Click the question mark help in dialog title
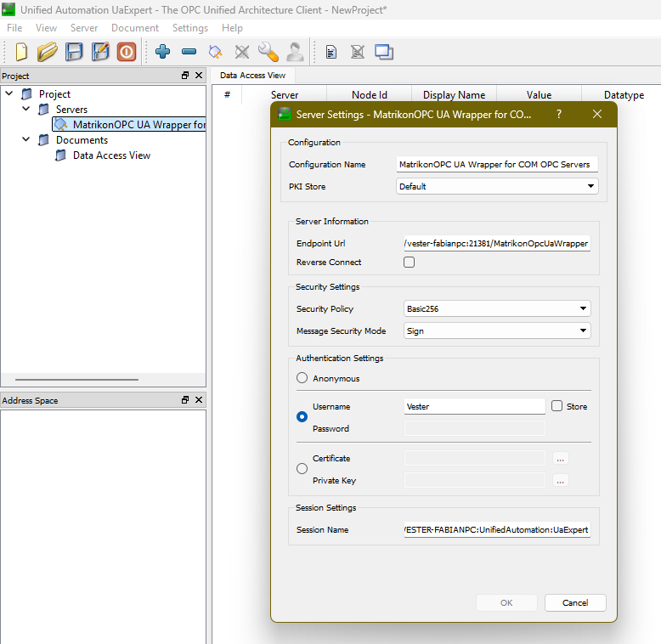661x644 pixels. pyautogui.click(x=559, y=114)
